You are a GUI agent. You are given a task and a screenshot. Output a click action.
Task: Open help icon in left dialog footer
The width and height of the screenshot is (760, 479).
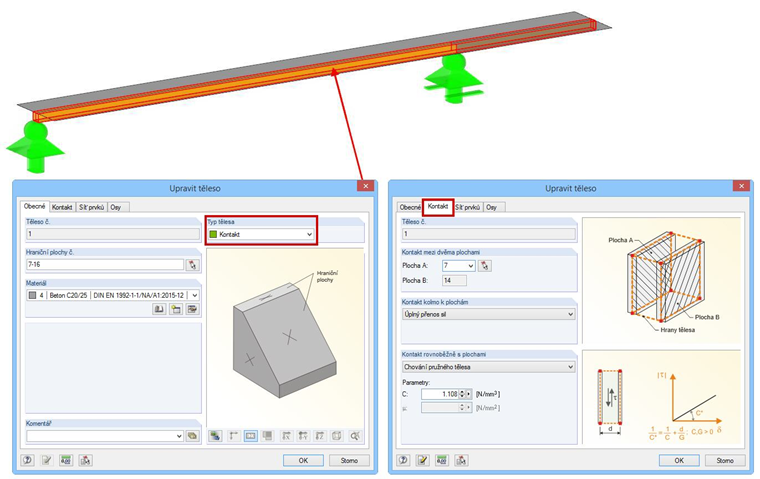click(28, 460)
